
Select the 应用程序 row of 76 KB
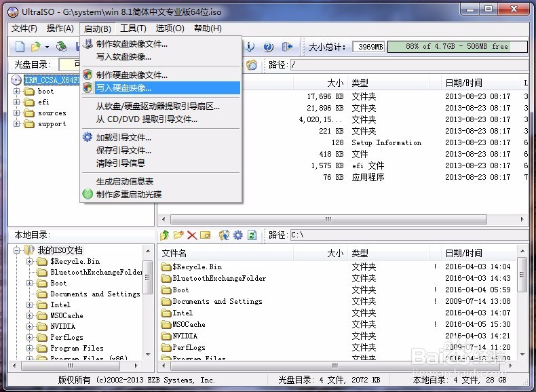[343, 177]
